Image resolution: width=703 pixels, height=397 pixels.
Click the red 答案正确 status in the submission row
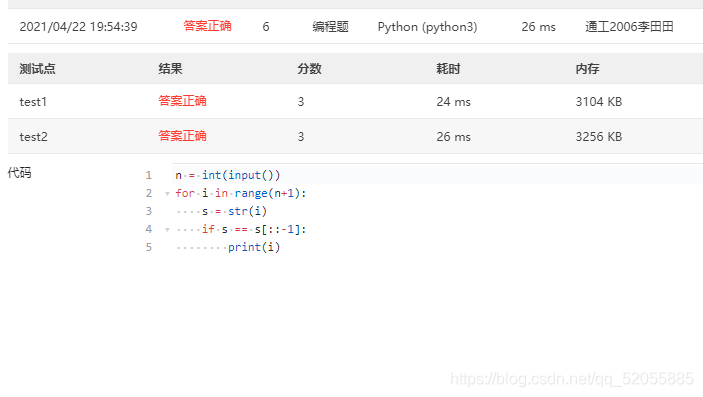tap(207, 26)
